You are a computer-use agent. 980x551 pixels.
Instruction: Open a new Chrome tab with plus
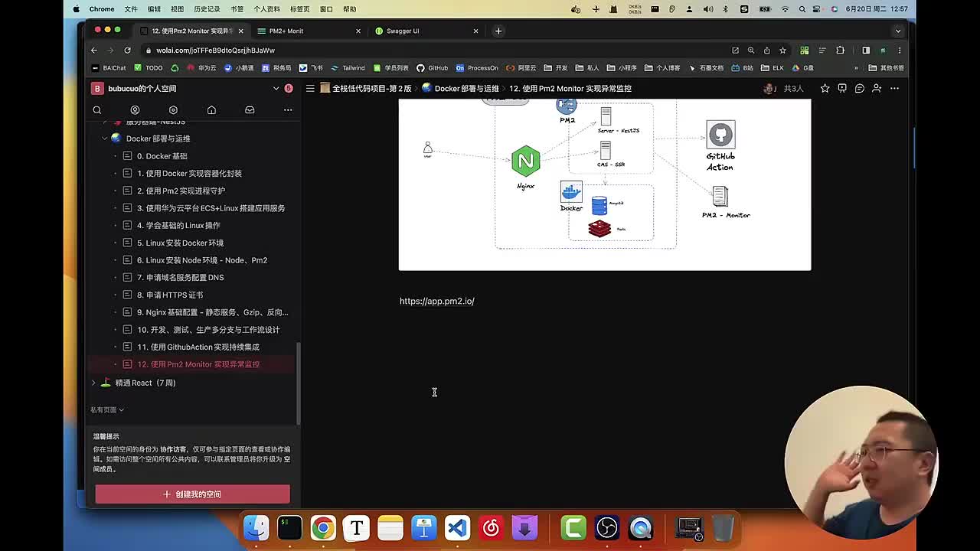click(498, 31)
